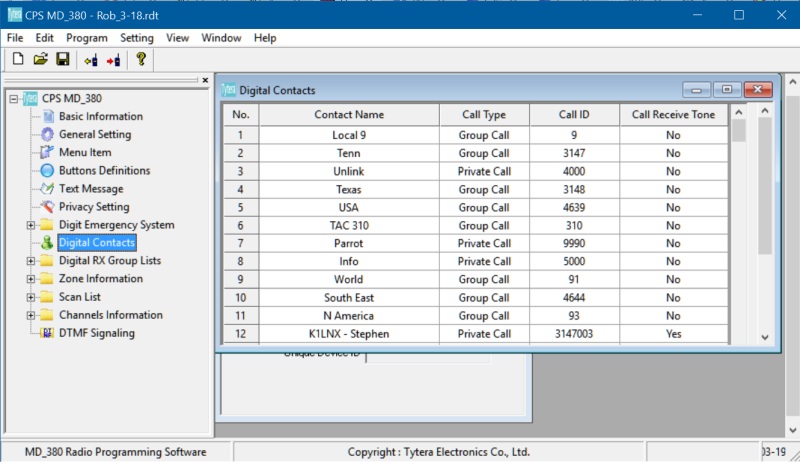Click the Text Message envelope icon
The height and width of the screenshot is (462, 800).
47,188
